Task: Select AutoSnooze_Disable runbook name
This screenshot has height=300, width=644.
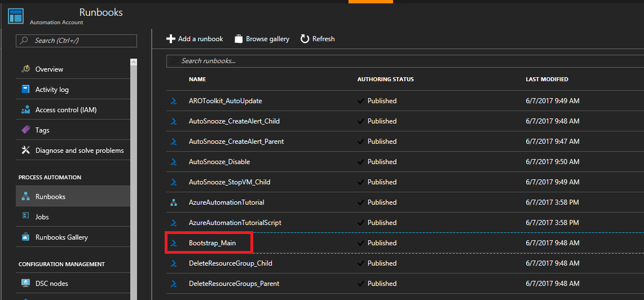Action: click(219, 162)
